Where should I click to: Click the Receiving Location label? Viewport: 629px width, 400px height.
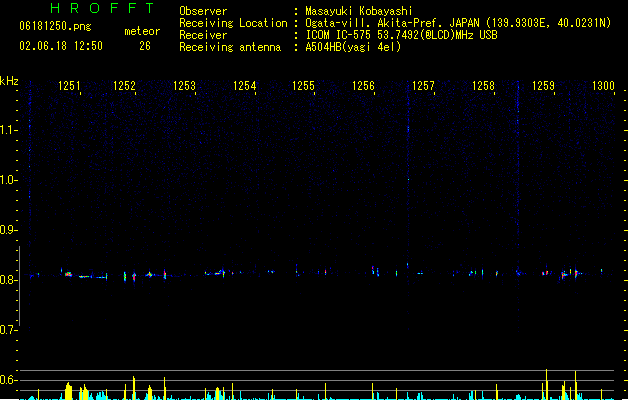pyautogui.click(x=233, y=23)
